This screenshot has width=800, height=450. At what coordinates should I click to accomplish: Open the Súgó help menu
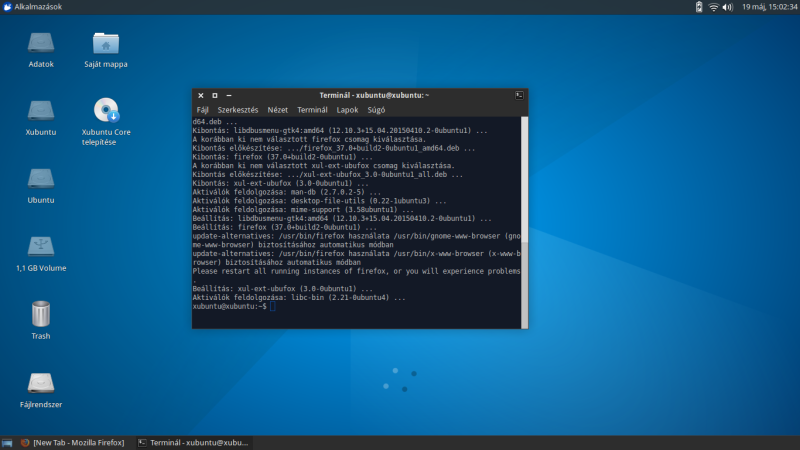click(376, 110)
